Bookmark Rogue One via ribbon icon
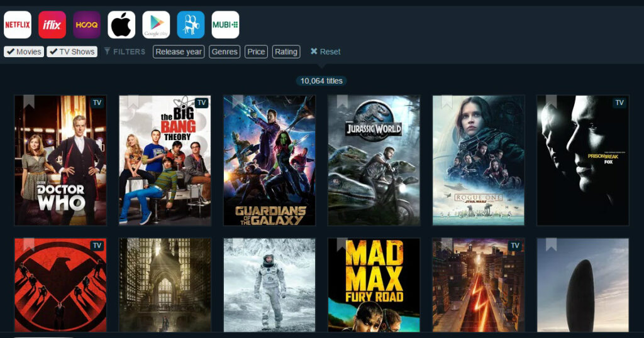This screenshot has width=644, height=338. (x=447, y=102)
